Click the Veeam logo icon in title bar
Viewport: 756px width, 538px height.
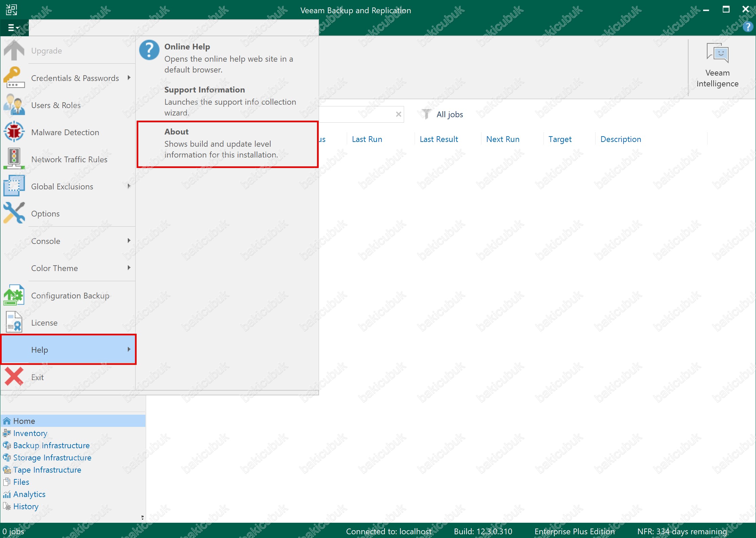pyautogui.click(x=12, y=10)
